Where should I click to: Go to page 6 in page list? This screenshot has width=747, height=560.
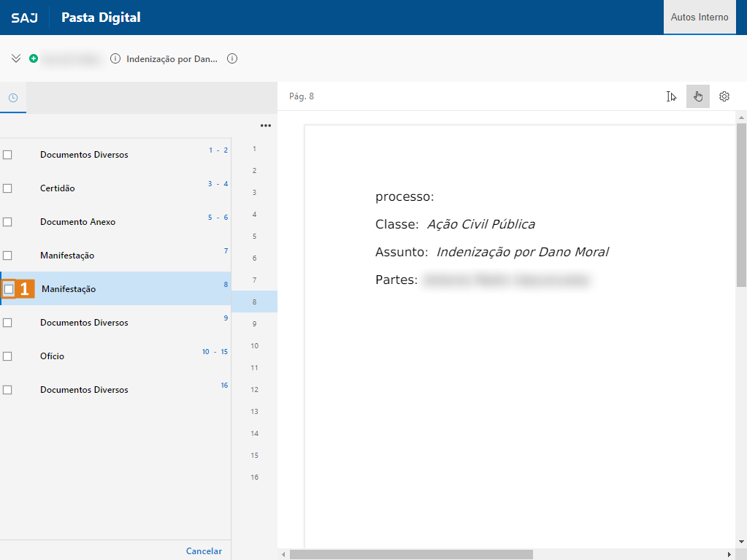click(x=254, y=258)
